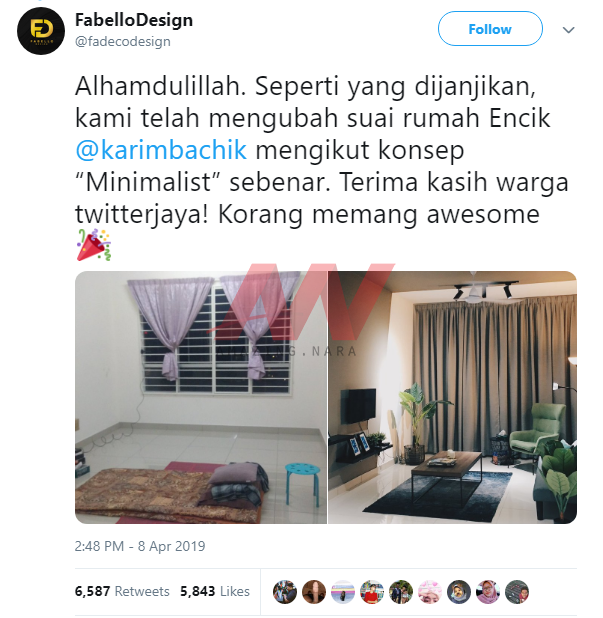Show the 6,587 Retweets list
This screenshot has height=618, width=603.
click(122, 591)
